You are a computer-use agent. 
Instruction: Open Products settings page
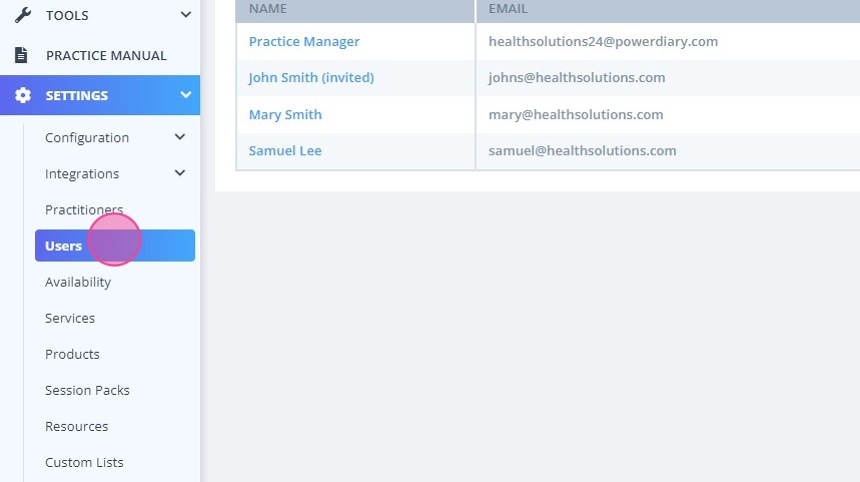pyautogui.click(x=72, y=354)
